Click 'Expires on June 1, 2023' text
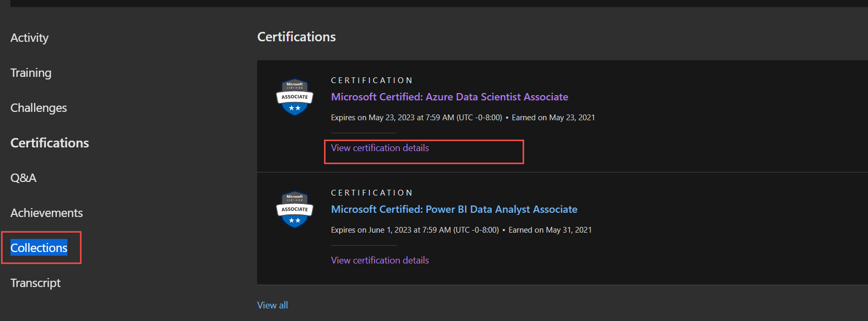This screenshot has width=868, height=321. (415, 230)
